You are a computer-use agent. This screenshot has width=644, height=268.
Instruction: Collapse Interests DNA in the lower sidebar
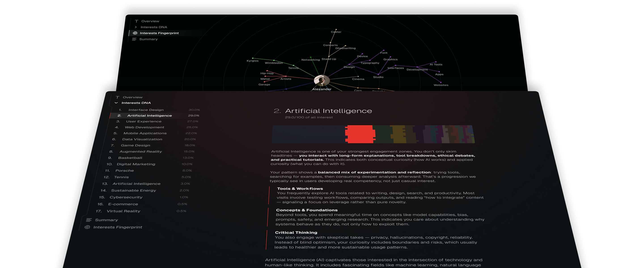116,103
